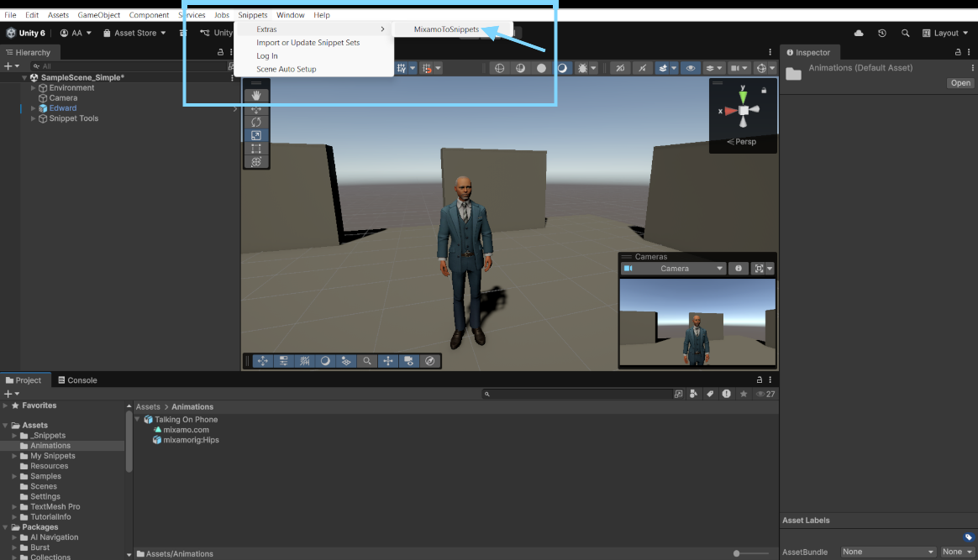Click the Camera preview thumbnail
Image resolution: width=978 pixels, height=560 pixels.
697,322
